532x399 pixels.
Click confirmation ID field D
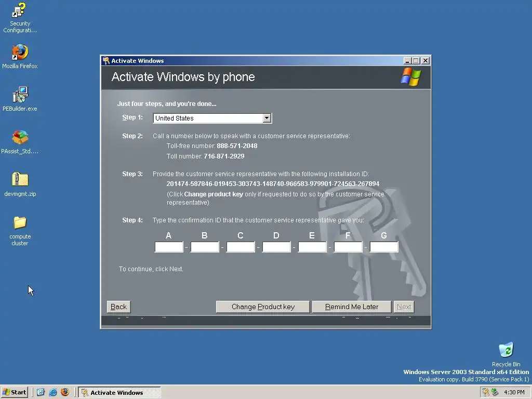276,247
